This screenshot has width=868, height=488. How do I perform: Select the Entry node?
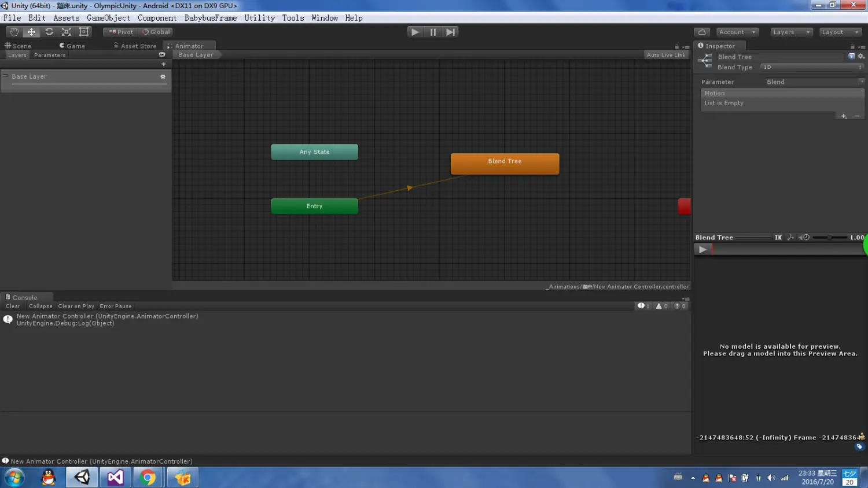tap(314, 206)
